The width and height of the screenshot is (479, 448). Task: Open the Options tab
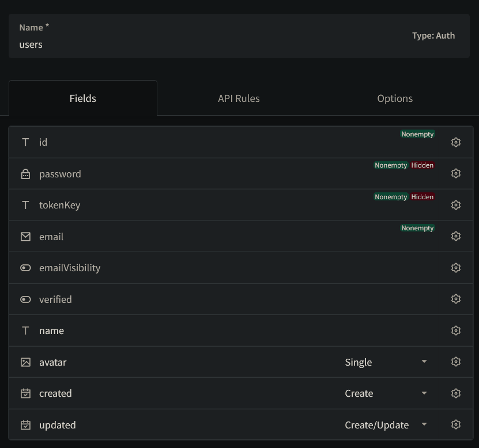[x=395, y=98]
